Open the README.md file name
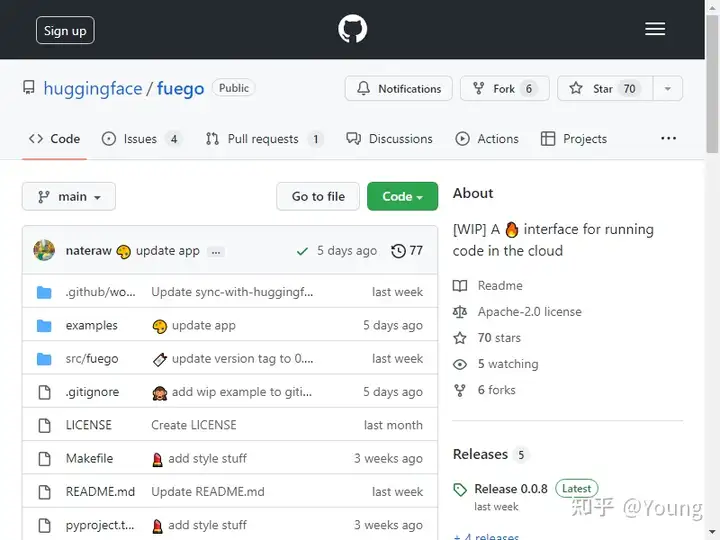 coord(100,491)
